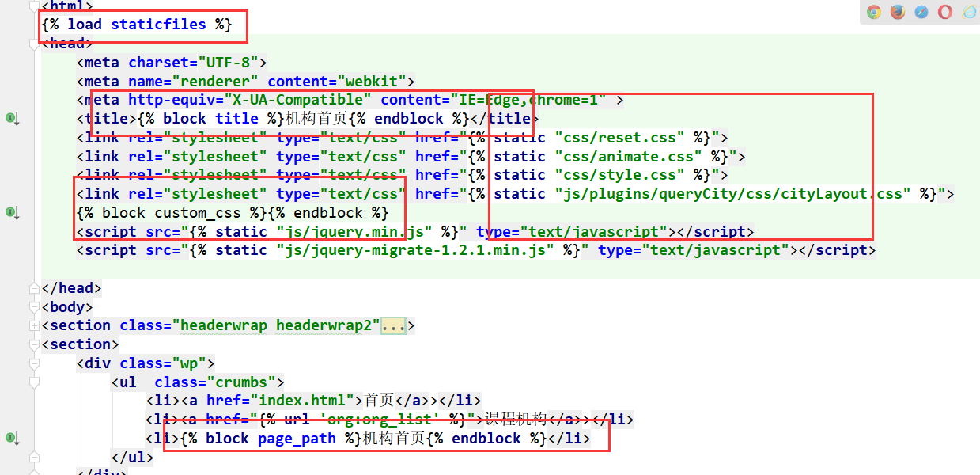
Task: Click the "X-UA-Compatible" attribute value
Action: [x=297, y=100]
